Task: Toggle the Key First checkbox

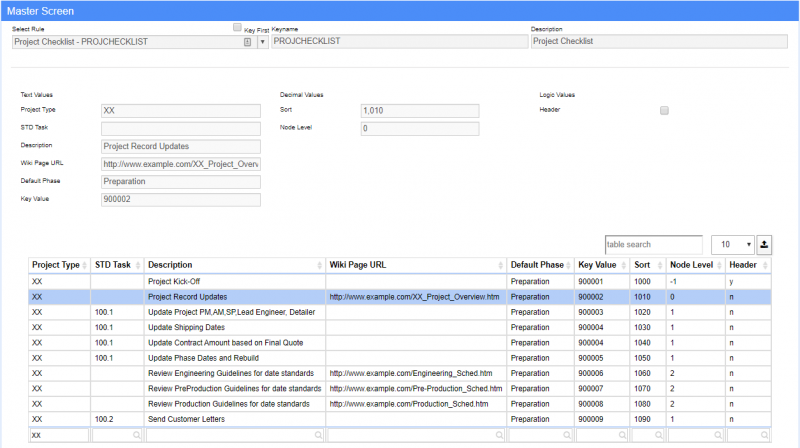Action: (237, 28)
